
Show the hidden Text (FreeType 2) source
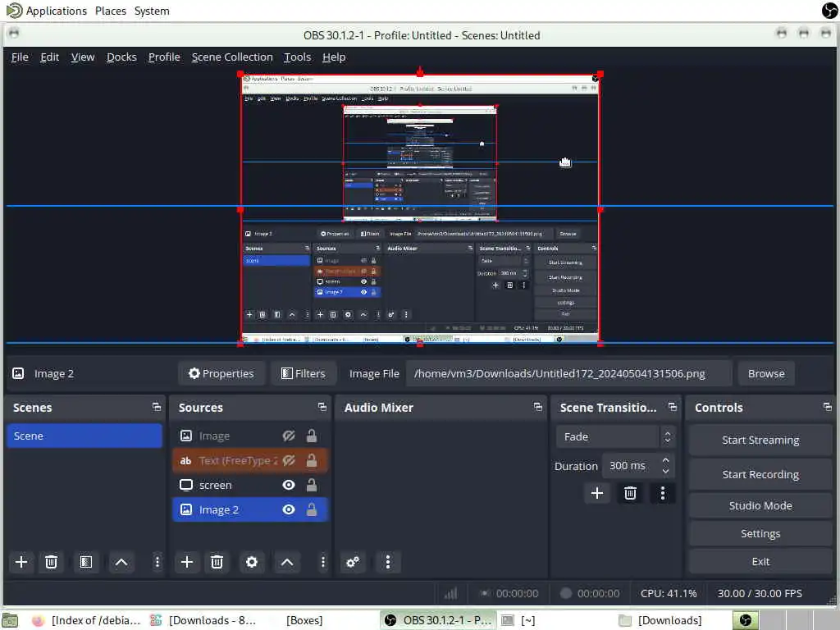[x=289, y=461]
